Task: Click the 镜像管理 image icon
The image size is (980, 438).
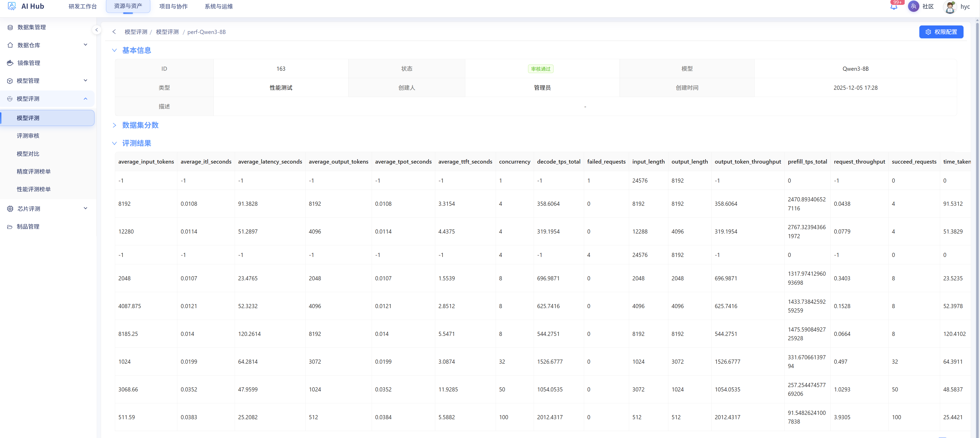Action: (x=10, y=63)
